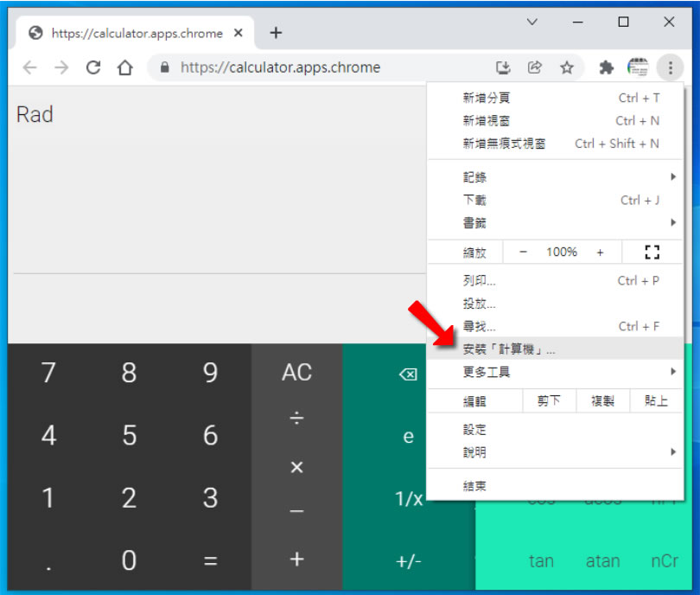Open 下載 from the menu

555,200
